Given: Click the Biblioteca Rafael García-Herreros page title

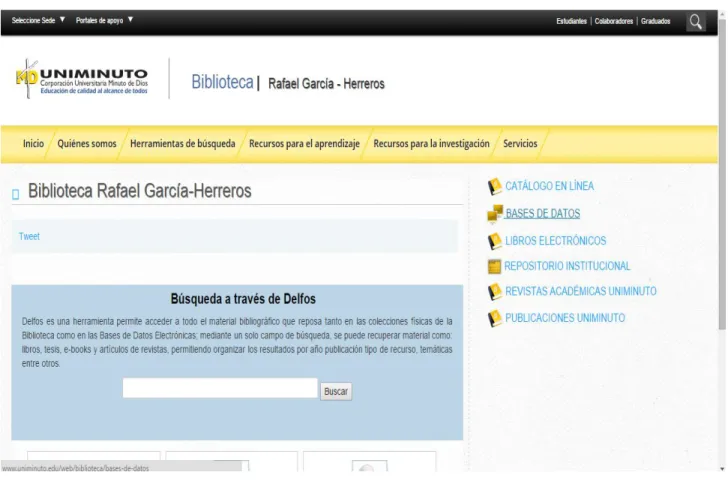Looking at the screenshot, I should point(139,191).
